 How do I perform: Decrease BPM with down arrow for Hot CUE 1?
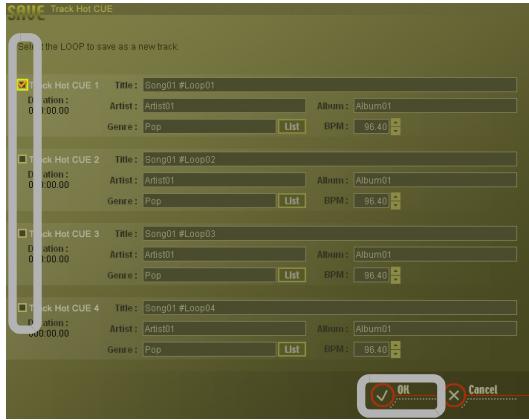pos(395,131)
